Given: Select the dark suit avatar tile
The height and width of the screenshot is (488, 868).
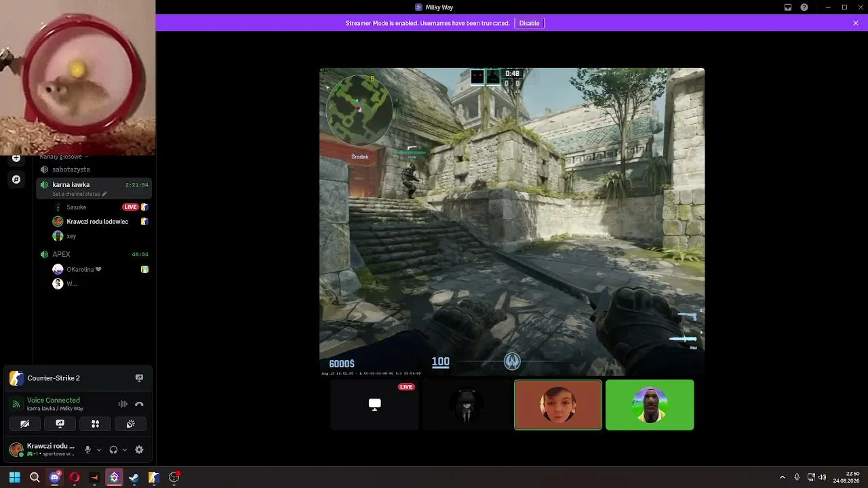Looking at the screenshot, I should (467, 405).
